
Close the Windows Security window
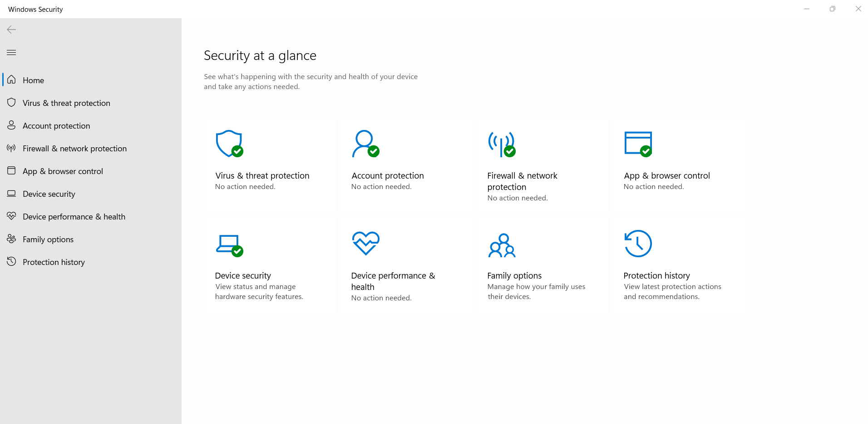pyautogui.click(x=858, y=9)
